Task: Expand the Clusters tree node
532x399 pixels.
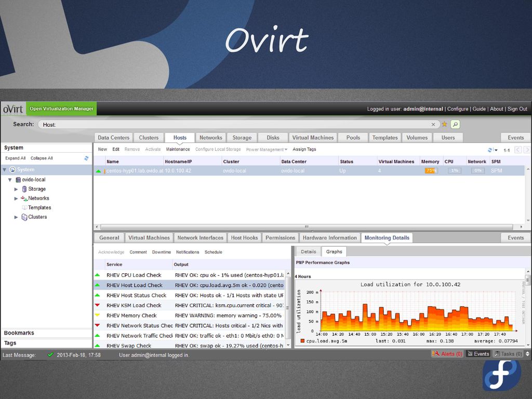Action: click(x=16, y=217)
